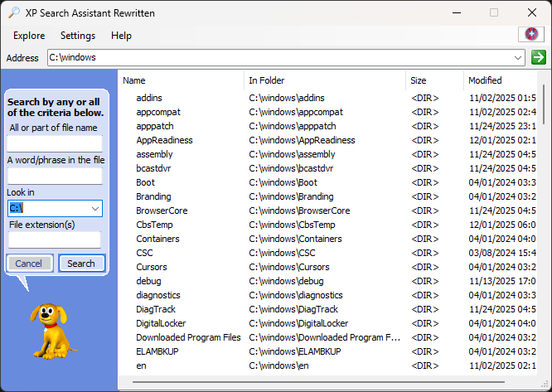Expand the Look in dropdown
The height and width of the screenshot is (392, 552).
point(95,208)
